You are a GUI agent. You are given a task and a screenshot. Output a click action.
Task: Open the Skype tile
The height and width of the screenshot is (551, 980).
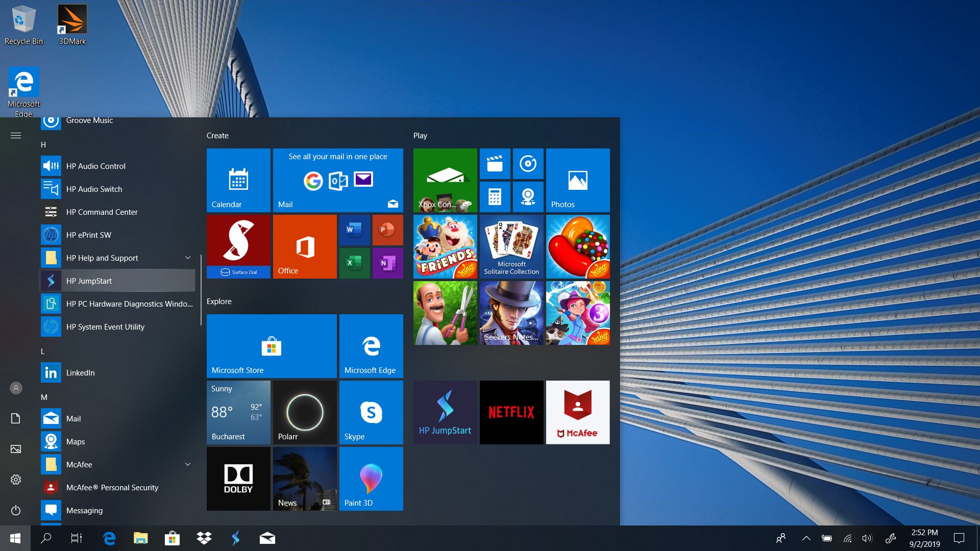point(371,412)
